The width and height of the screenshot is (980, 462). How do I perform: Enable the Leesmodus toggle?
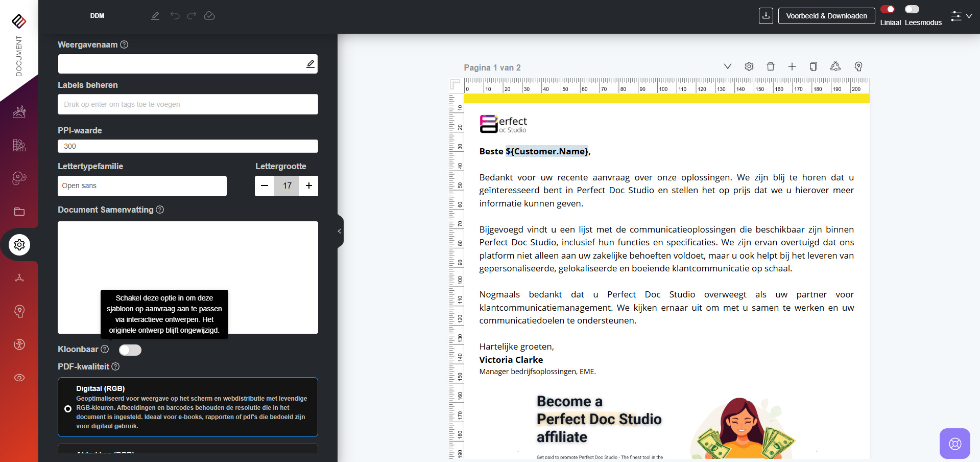pyautogui.click(x=912, y=9)
